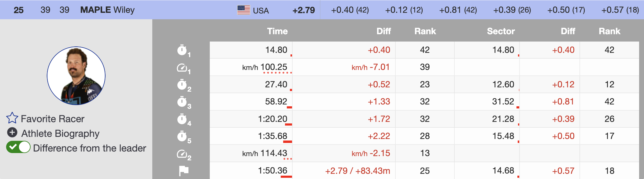The image size is (644, 179).
Task: Mark racer as favorite with star icon
Action: coord(12,118)
